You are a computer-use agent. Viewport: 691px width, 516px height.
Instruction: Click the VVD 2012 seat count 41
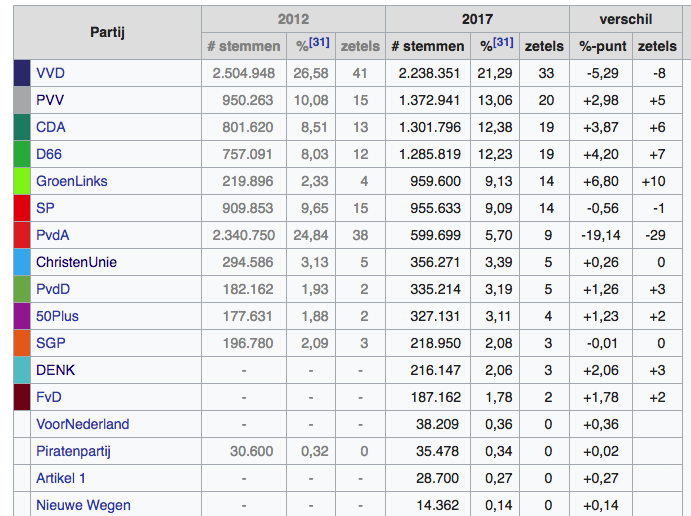coord(360,73)
